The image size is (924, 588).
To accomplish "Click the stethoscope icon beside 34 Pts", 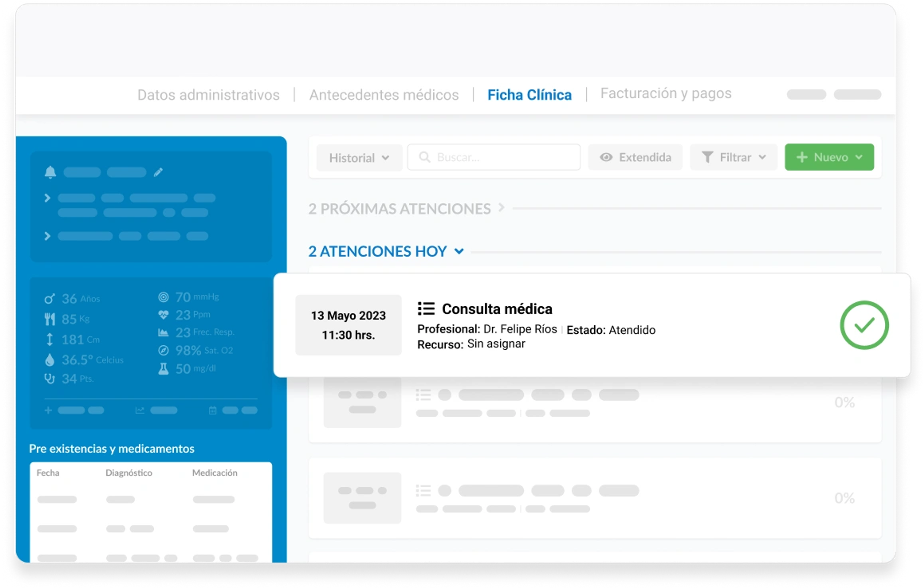I will (50, 379).
